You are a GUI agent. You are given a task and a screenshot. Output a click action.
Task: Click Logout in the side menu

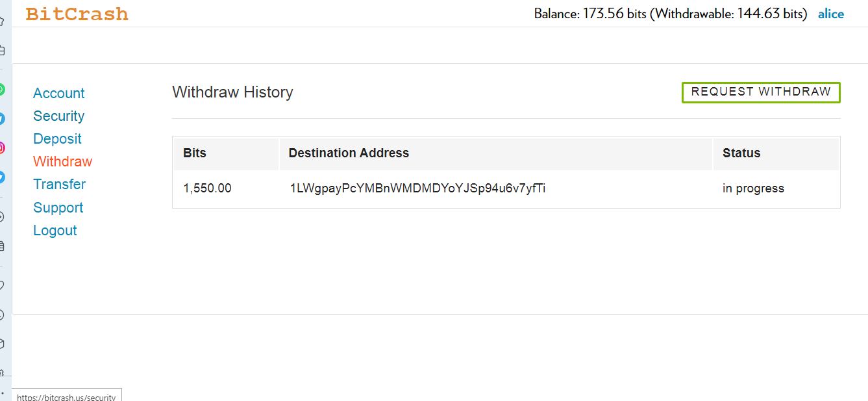coord(55,230)
